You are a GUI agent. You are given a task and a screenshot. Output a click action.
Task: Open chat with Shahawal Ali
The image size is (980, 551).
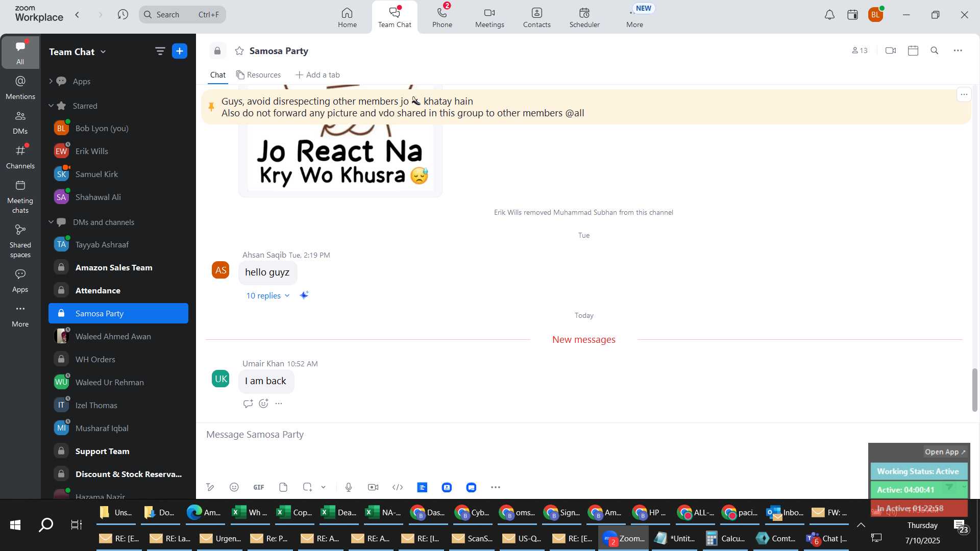click(118, 197)
